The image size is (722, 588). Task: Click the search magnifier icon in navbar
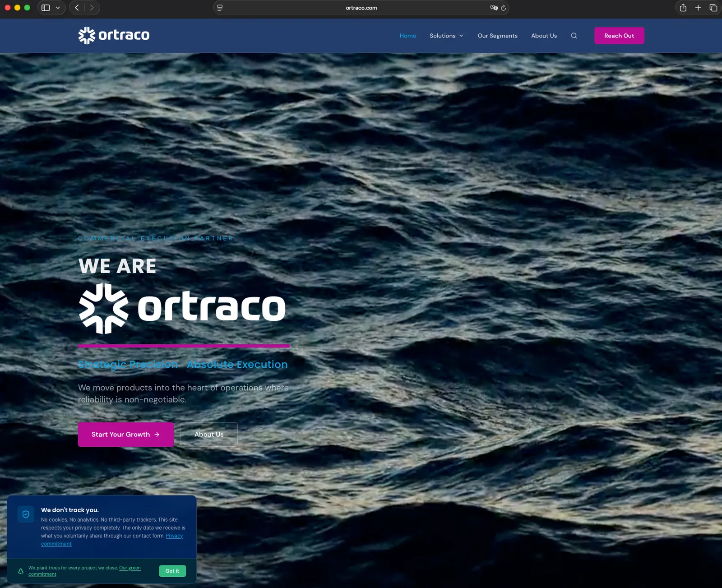click(x=574, y=36)
